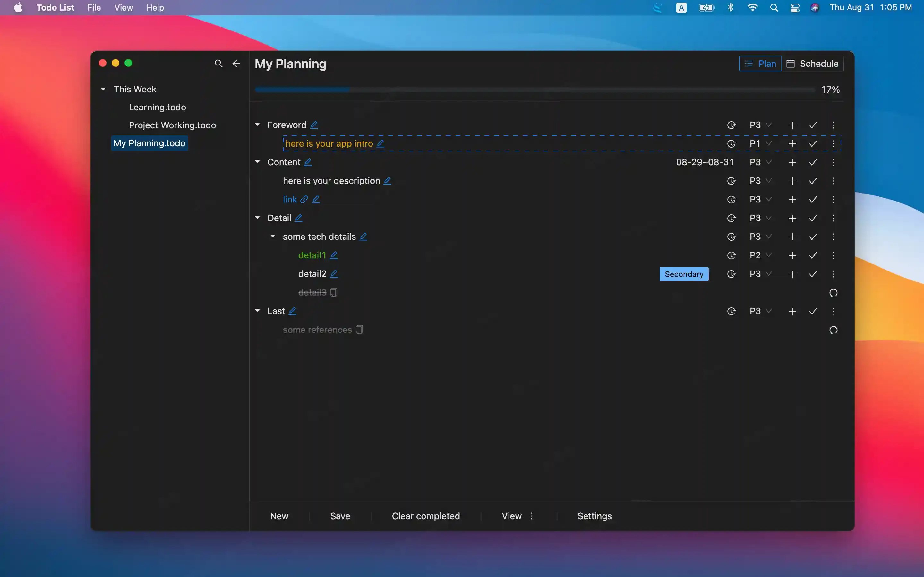Check off detail2
The width and height of the screenshot is (924, 577).
click(813, 274)
